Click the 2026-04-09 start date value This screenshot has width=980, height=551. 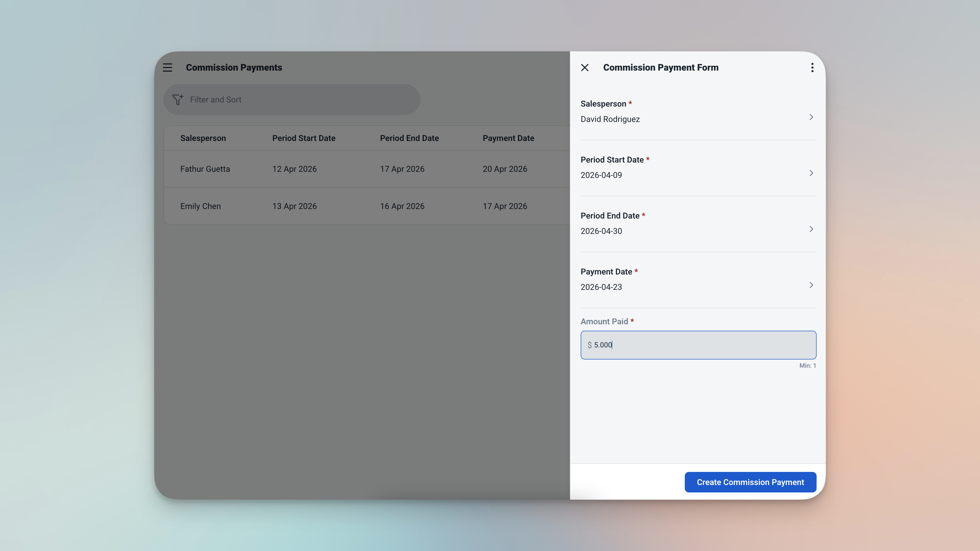coord(601,175)
